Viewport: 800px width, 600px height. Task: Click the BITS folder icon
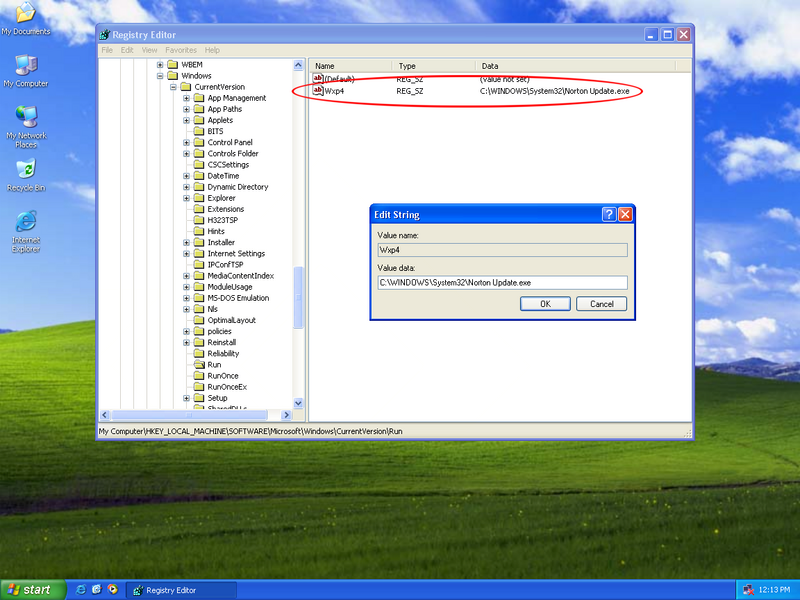point(199,131)
